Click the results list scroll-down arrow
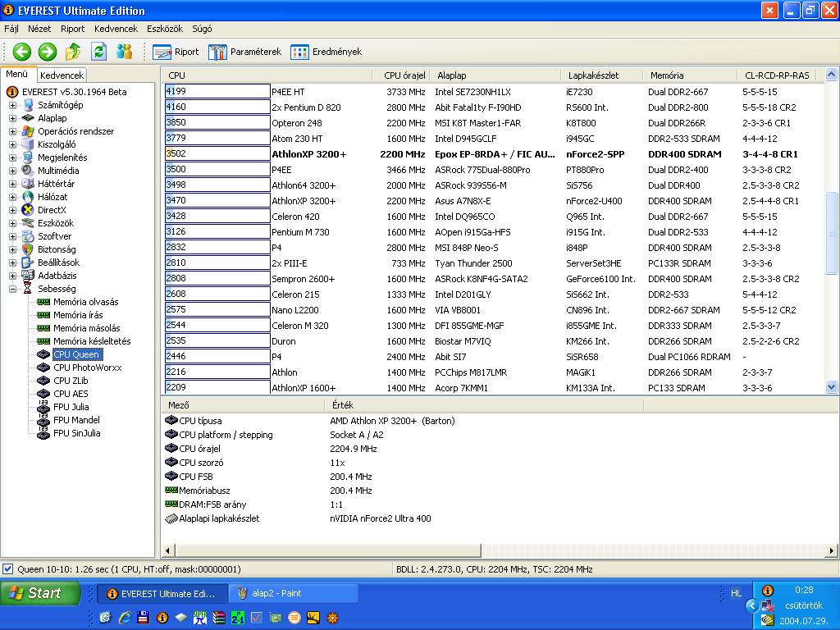The height and width of the screenshot is (630, 840). click(832, 387)
